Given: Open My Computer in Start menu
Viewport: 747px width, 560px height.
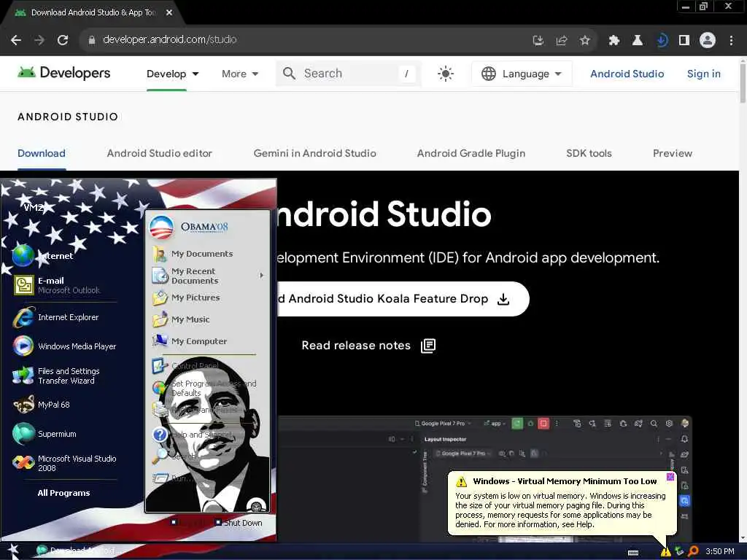Looking at the screenshot, I should [190, 341].
